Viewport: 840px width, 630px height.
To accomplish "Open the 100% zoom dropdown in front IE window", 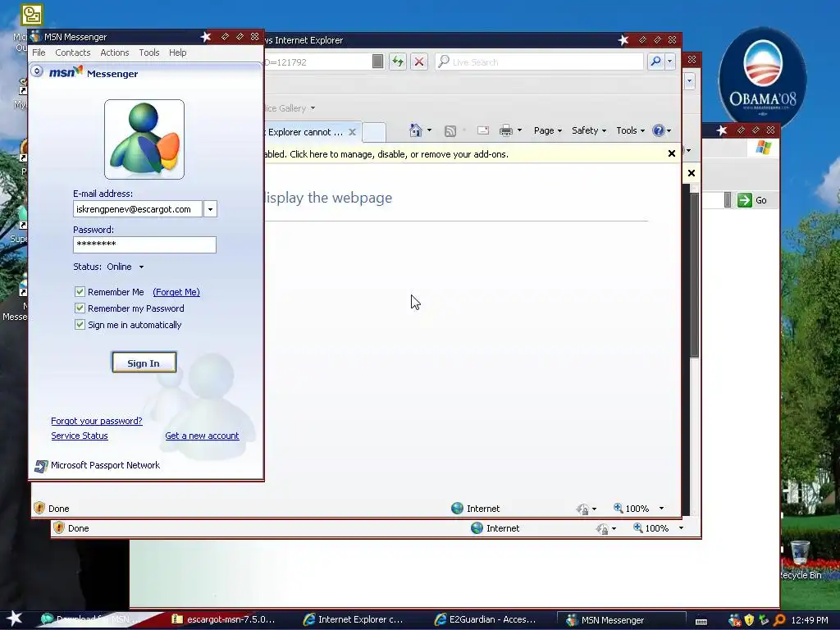I will 661,509.
